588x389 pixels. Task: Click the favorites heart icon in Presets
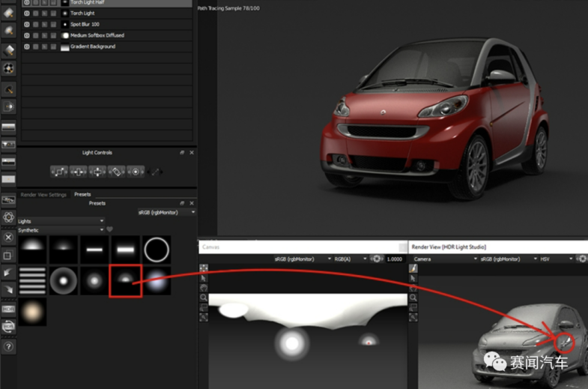pyautogui.click(x=109, y=230)
